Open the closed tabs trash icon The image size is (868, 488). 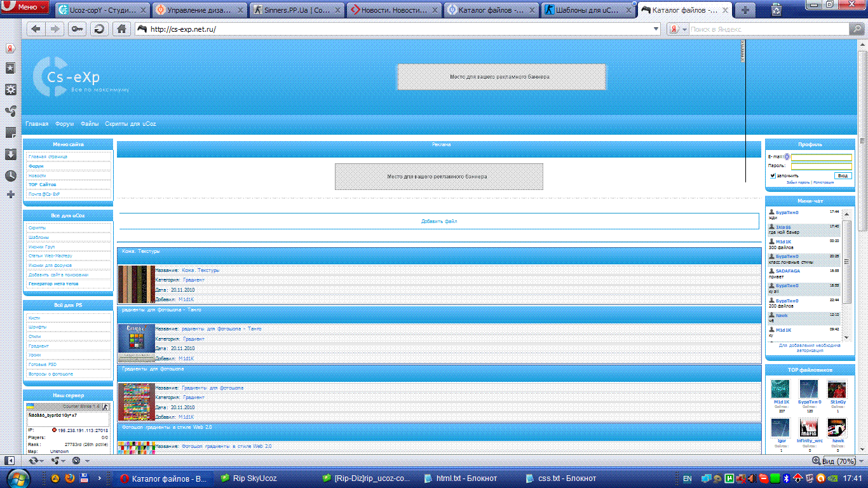[776, 10]
